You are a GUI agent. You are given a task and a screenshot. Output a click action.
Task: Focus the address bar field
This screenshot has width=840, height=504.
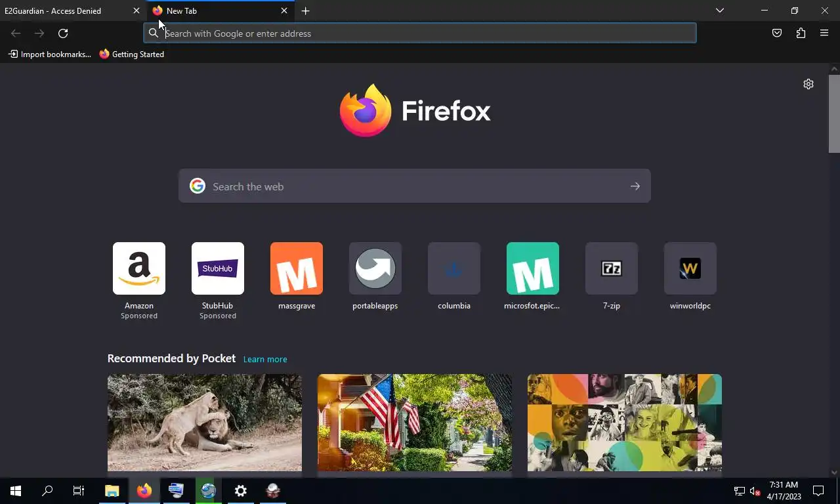pyautogui.click(x=420, y=33)
